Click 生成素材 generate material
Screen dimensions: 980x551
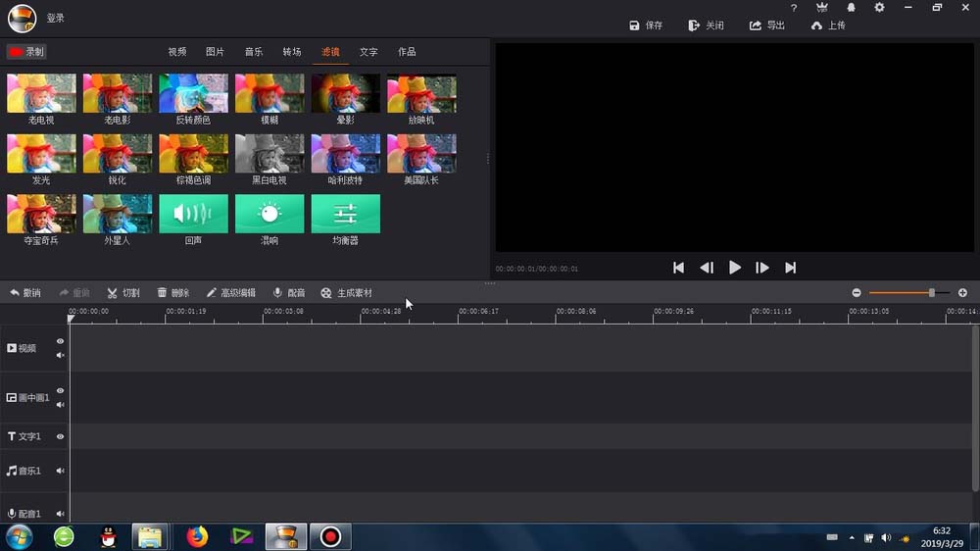(346, 293)
